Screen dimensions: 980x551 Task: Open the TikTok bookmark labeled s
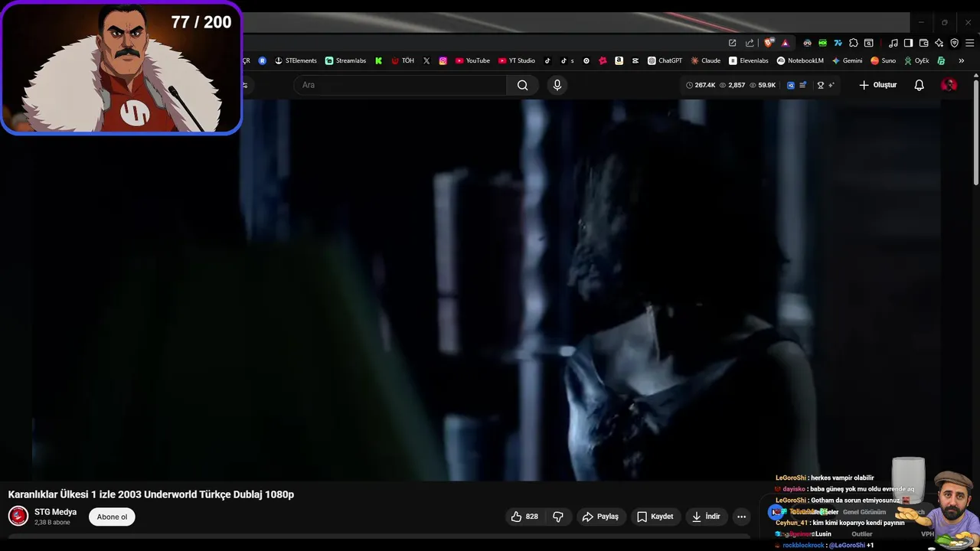(567, 60)
